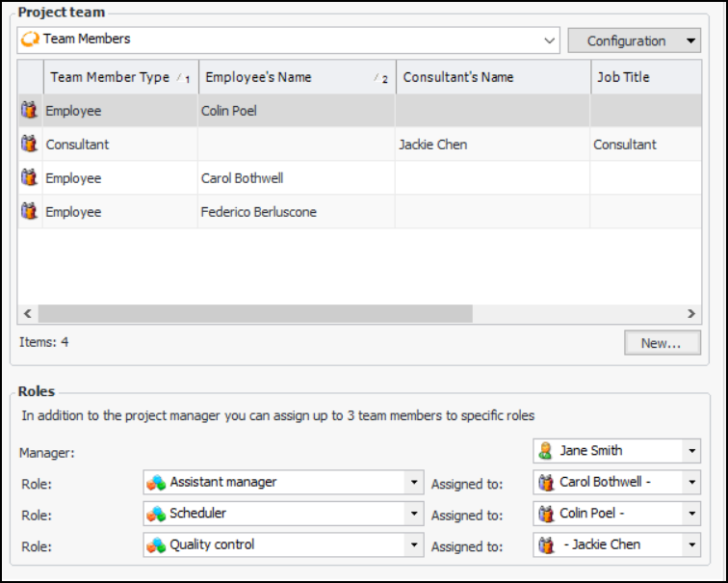The image size is (728, 583).
Task: Click the consultant row icon for Jackie Chen
Action: (x=29, y=145)
